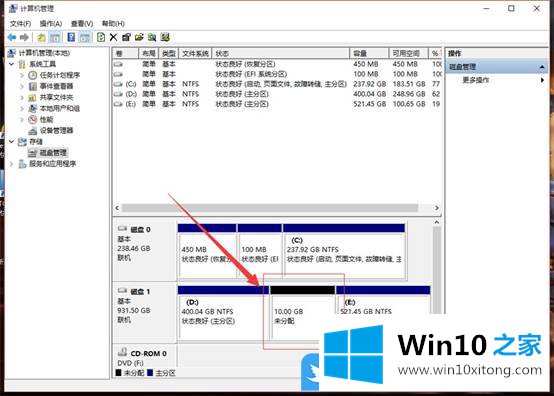Viewport: 554px width, 396px height.
Task: Expand the 共享文件夹 branch arrow
Action: point(22,97)
